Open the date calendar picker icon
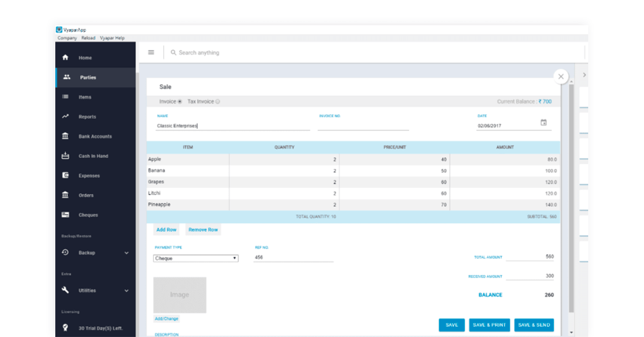Viewport: 644px width, 337px height. tap(544, 122)
